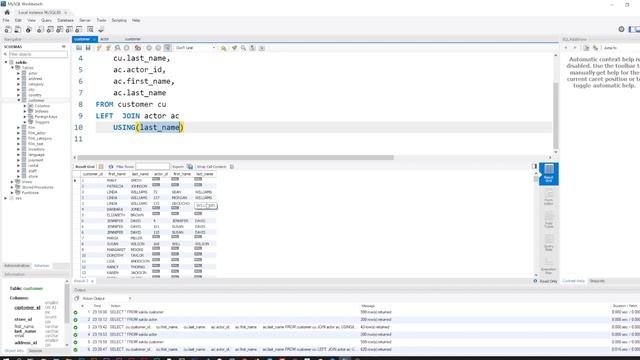
Task: Click the reconnect to DBMS icon
Action: pyautogui.click(x=101, y=29)
